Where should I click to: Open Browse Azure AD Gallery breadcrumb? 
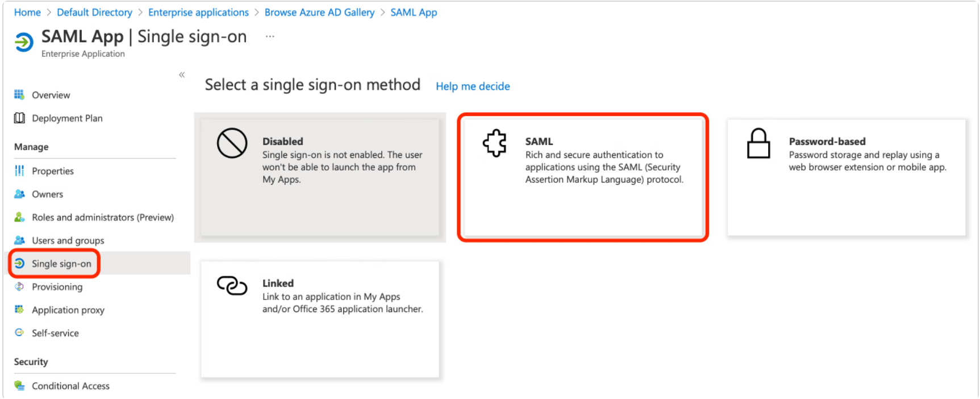[319, 13]
